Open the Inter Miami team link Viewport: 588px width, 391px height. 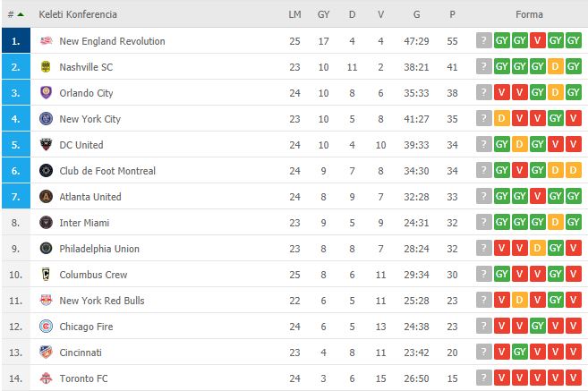[84, 223]
